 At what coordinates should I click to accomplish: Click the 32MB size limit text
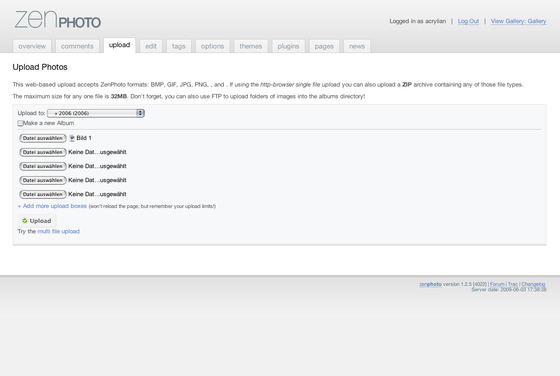point(119,96)
